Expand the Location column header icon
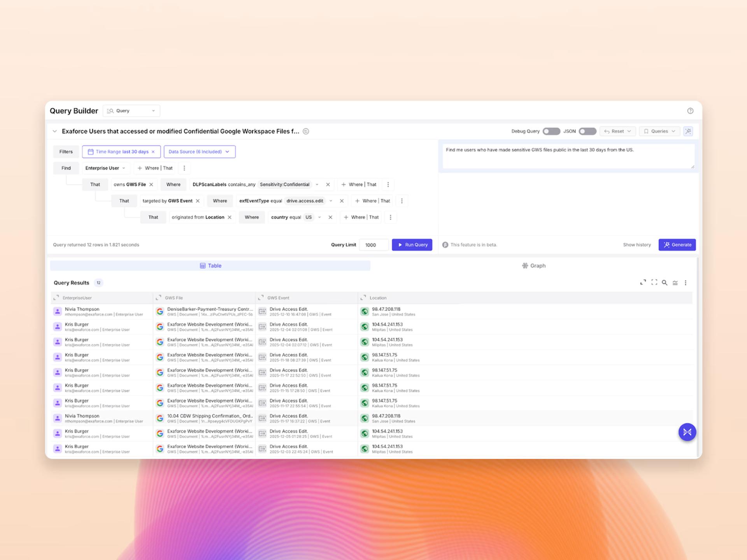747x560 pixels. [363, 298]
